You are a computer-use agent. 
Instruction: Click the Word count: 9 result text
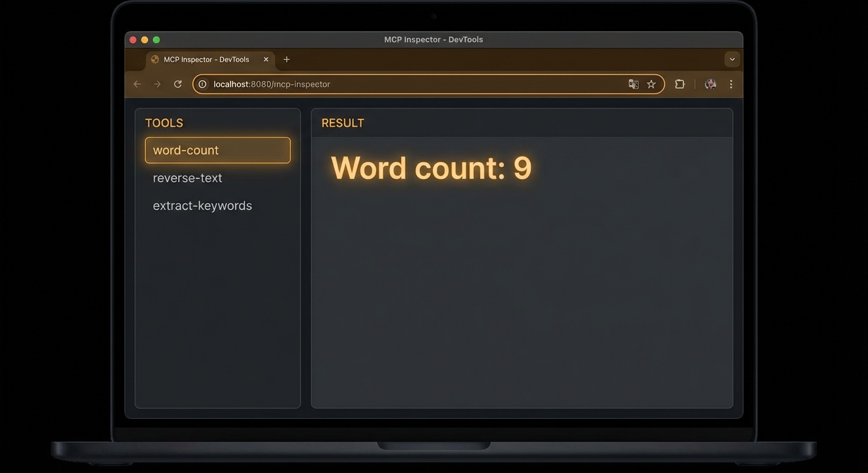pos(431,168)
